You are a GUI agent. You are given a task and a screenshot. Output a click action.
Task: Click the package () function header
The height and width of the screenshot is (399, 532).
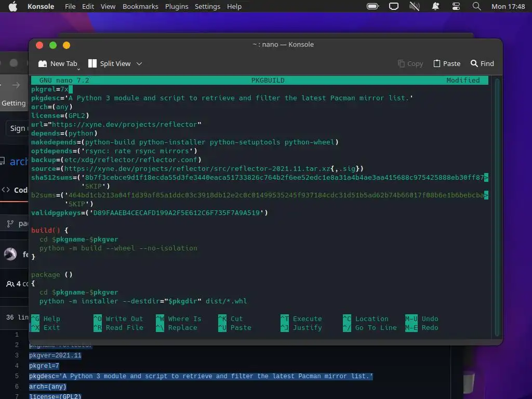[x=51, y=274]
